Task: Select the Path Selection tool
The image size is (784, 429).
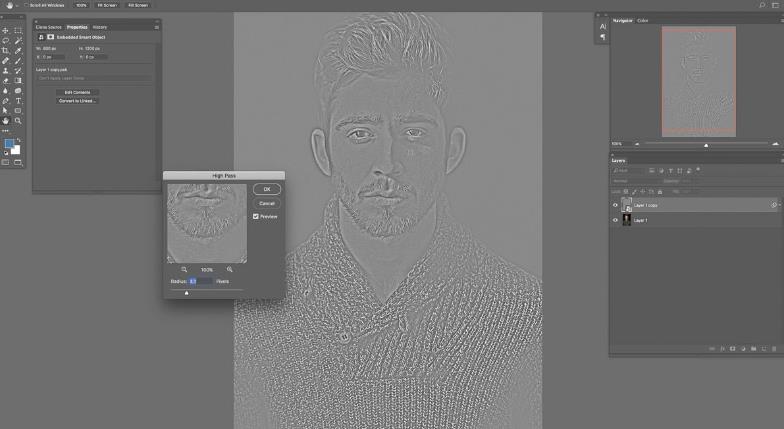Action: point(6,110)
